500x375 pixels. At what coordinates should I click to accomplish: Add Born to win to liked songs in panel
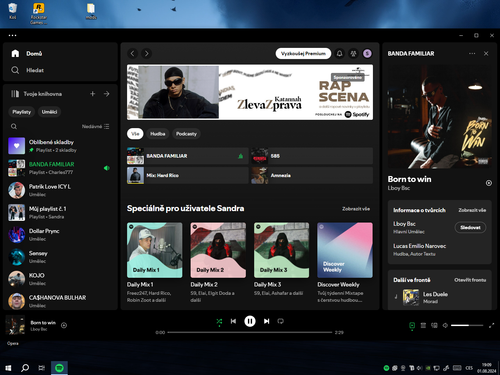pos(489,183)
